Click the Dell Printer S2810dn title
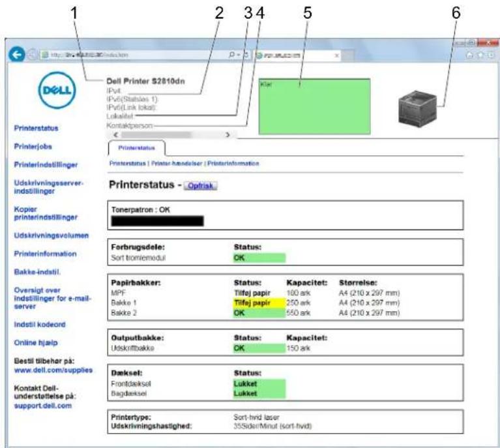Viewport: 500px width, 448px height. (146, 81)
